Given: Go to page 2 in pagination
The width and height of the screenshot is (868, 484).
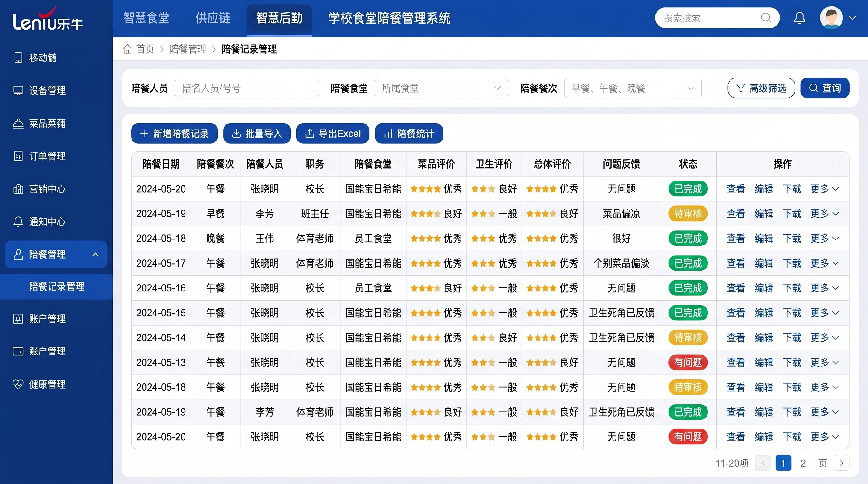Looking at the screenshot, I should pyautogui.click(x=803, y=463).
